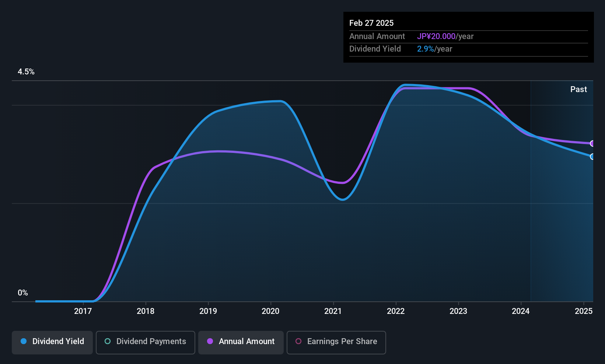Select the 2019 label on the time axis

pyautogui.click(x=208, y=311)
